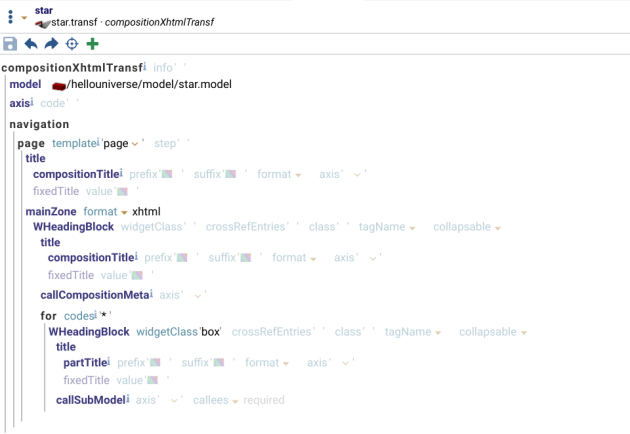Open the page template dropdown chevron
630x434 pixels.
pos(135,144)
